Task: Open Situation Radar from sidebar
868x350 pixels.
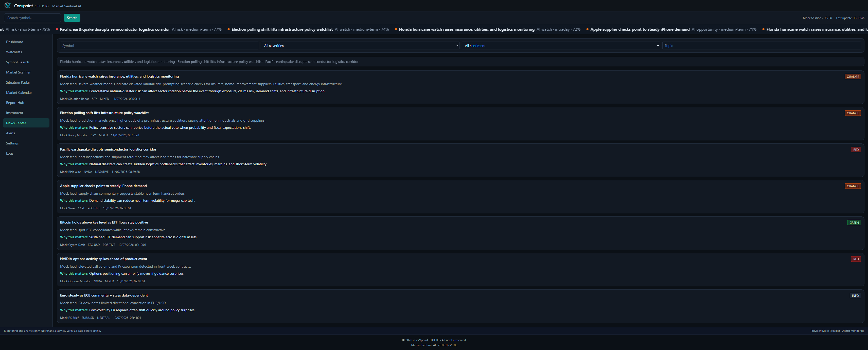Action: point(26,82)
